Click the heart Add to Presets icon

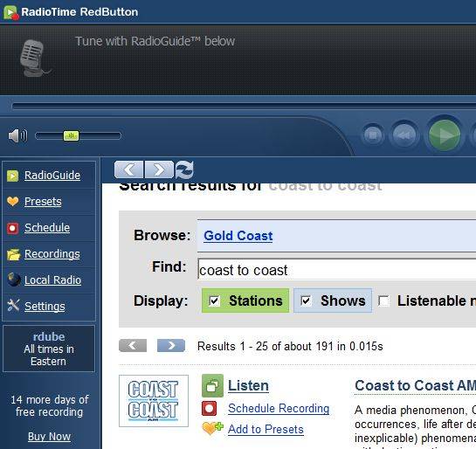coord(212,428)
